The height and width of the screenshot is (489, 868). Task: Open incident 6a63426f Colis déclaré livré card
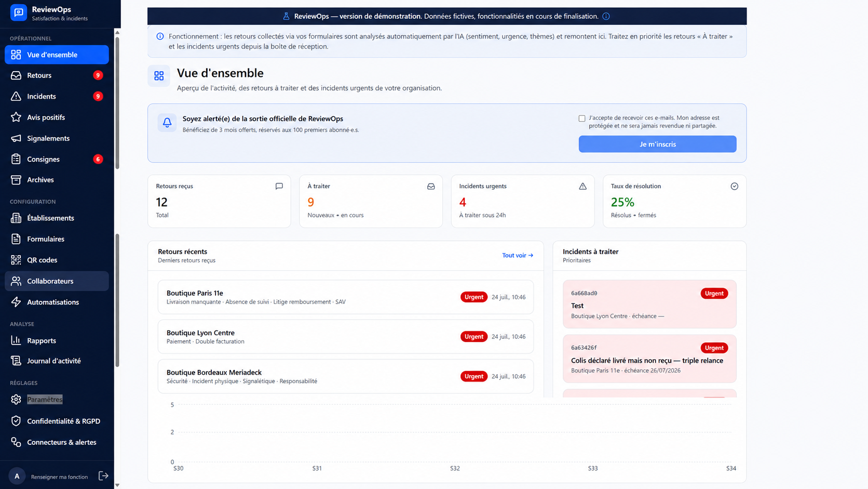(x=649, y=359)
